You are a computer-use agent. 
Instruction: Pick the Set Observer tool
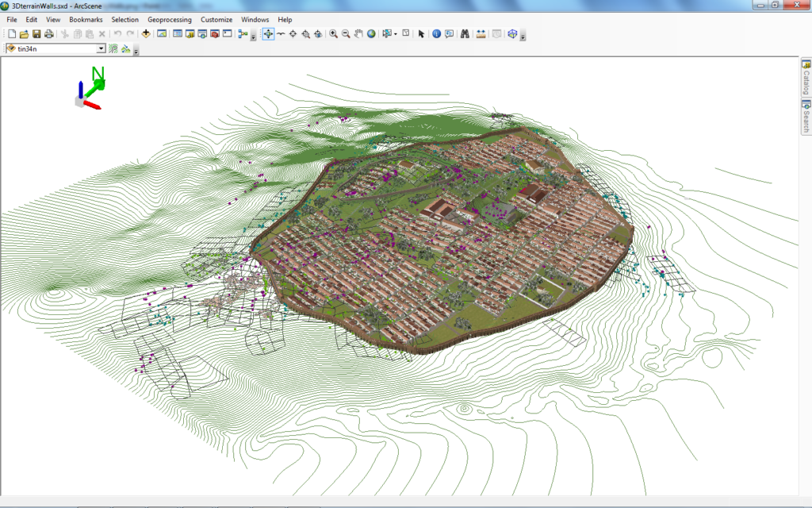point(318,34)
